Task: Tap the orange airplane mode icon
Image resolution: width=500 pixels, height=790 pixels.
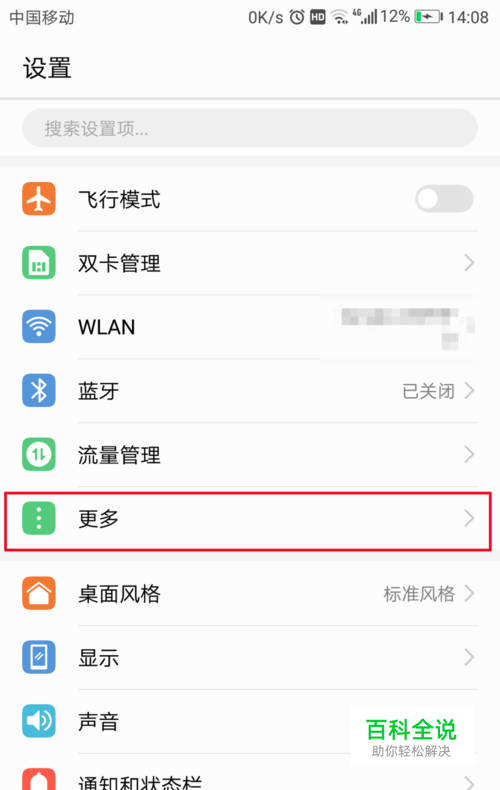Action: [39, 199]
